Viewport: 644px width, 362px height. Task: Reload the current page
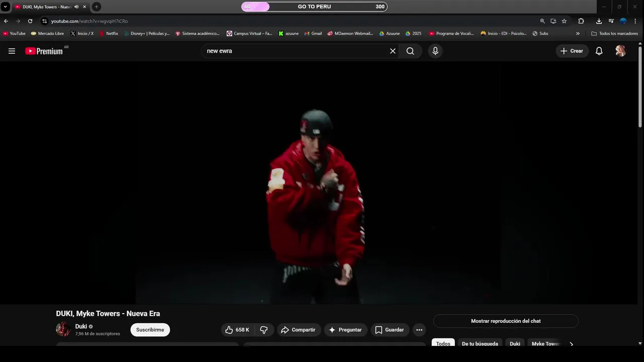[x=30, y=21]
